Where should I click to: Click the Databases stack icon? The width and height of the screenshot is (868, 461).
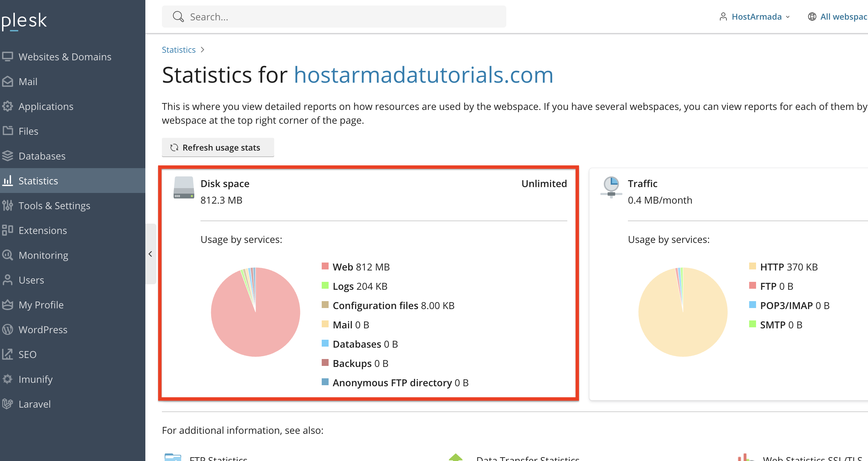click(8, 156)
